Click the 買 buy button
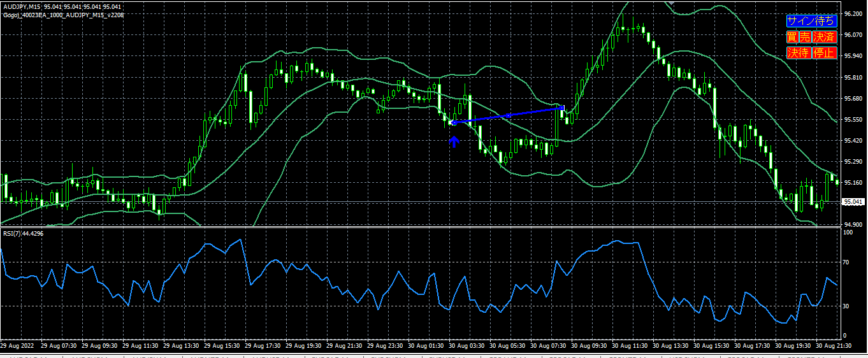Viewport: 868px width, 358px height. coord(792,37)
